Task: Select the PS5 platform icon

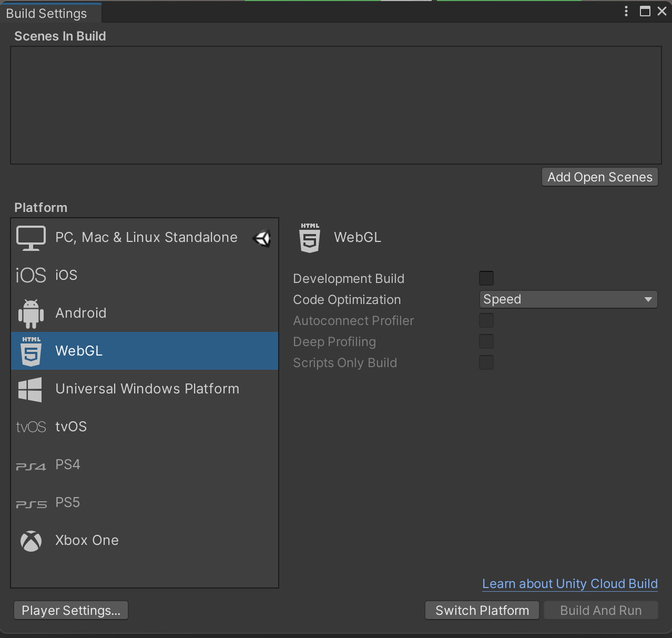Action: coord(31,504)
